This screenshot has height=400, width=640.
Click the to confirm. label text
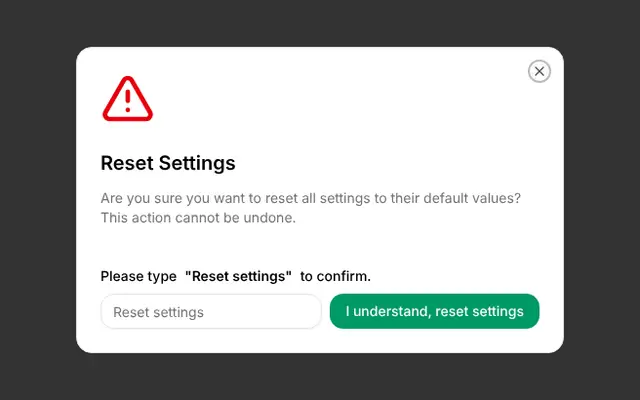pyautogui.click(x=335, y=276)
